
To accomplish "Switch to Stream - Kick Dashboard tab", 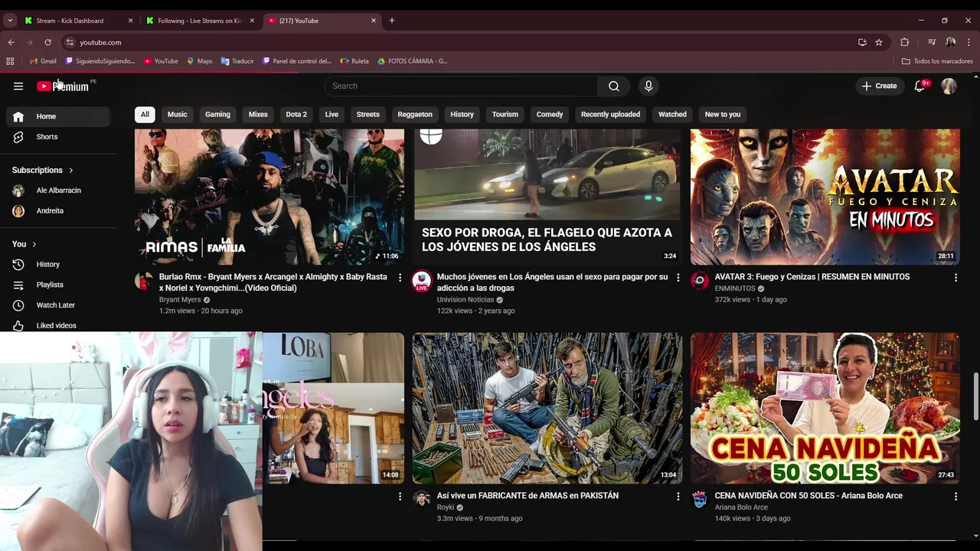I will coord(79,21).
